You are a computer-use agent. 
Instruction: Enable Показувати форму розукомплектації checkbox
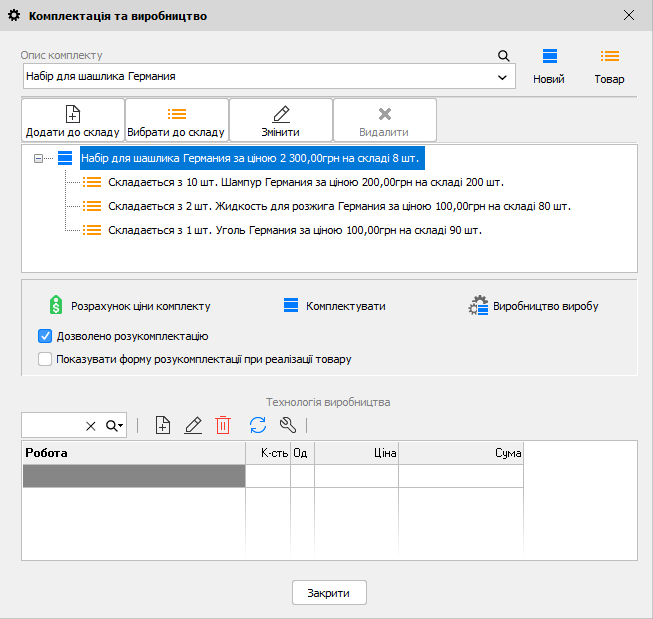click(44, 359)
